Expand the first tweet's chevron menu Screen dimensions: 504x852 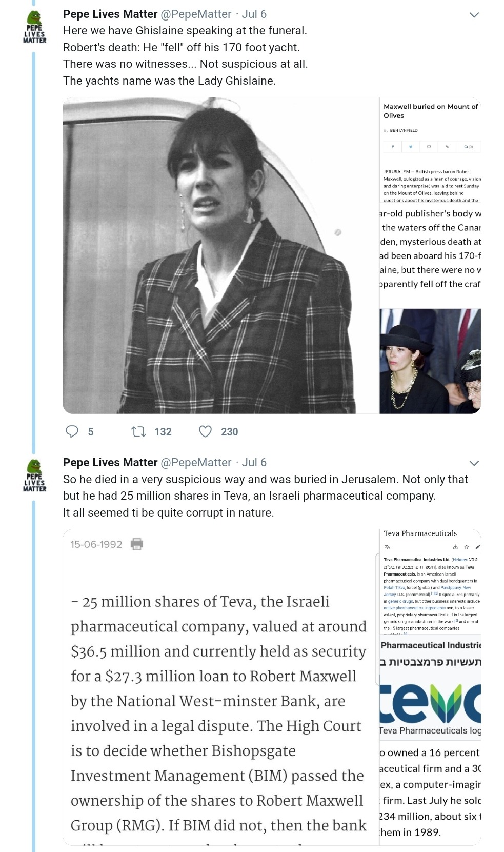click(x=474, y=15)
